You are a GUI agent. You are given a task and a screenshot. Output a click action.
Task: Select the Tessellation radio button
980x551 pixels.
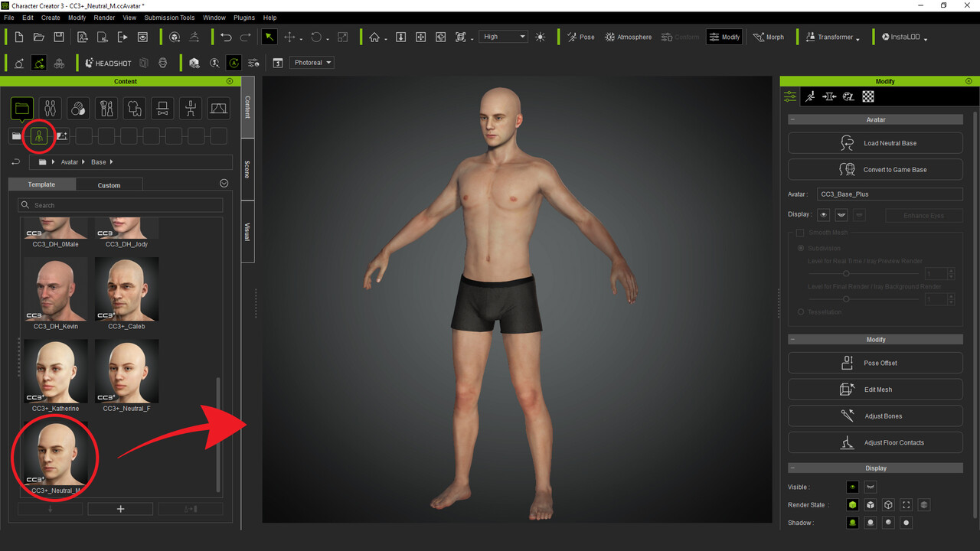click(x=801, y=312)
